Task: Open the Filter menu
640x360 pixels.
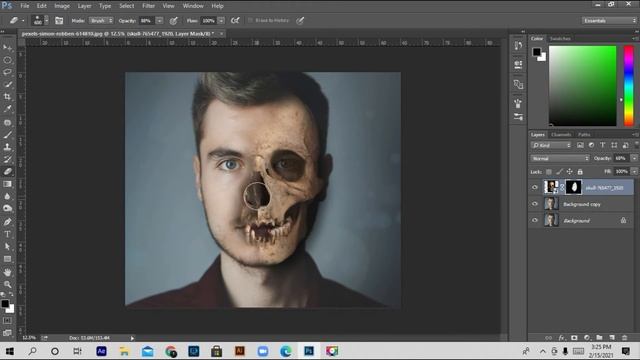Action: click(x=148, y=6)
